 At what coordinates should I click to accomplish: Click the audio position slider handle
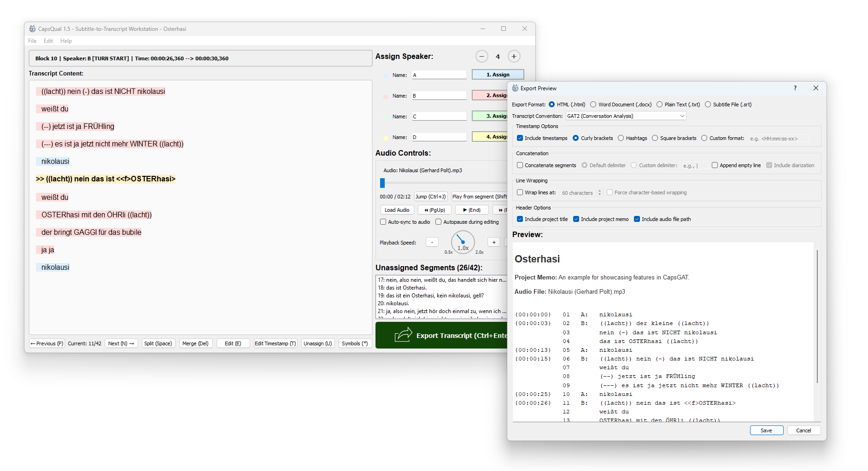coord(382,183)
